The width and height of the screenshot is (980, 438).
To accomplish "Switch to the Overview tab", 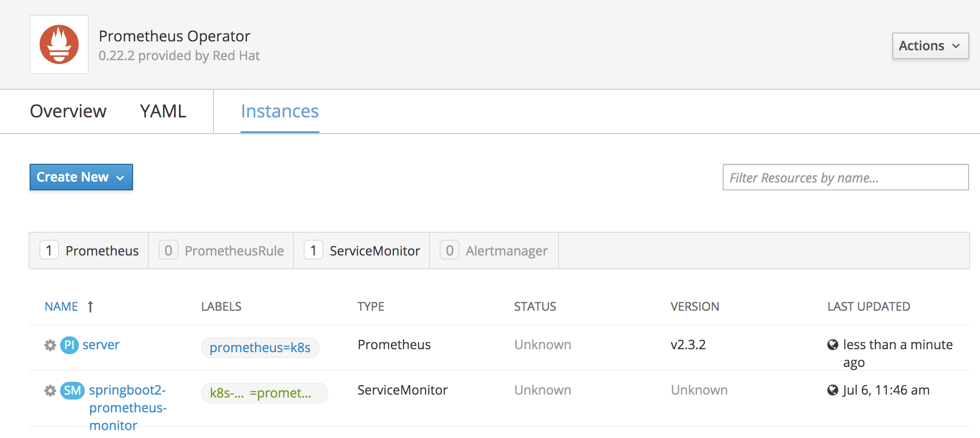I will click(x=68, y=111).
